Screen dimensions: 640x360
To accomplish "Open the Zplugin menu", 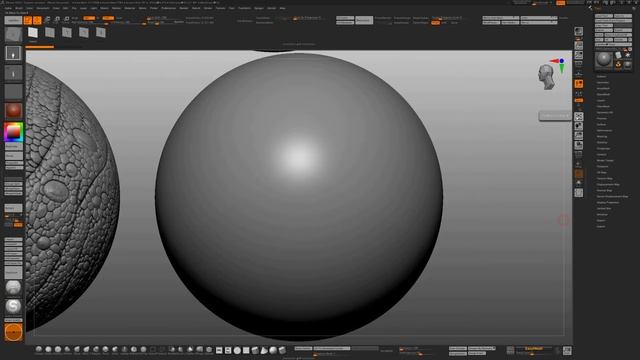I will point(259,8).
